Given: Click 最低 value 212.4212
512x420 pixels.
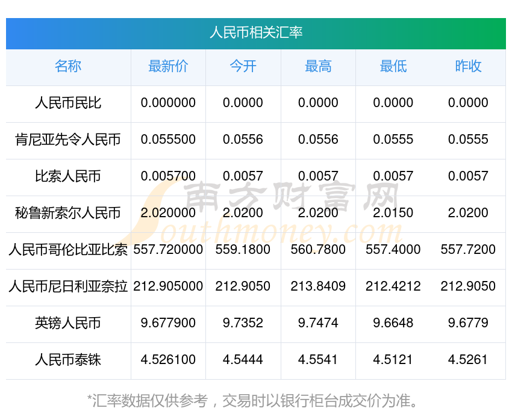Looking at the screenshot, I should tap(393, 286).
